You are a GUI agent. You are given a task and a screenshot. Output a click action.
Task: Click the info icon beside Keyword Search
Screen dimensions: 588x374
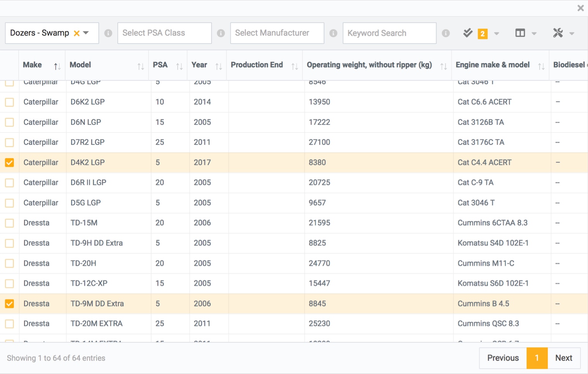[446, 33]
